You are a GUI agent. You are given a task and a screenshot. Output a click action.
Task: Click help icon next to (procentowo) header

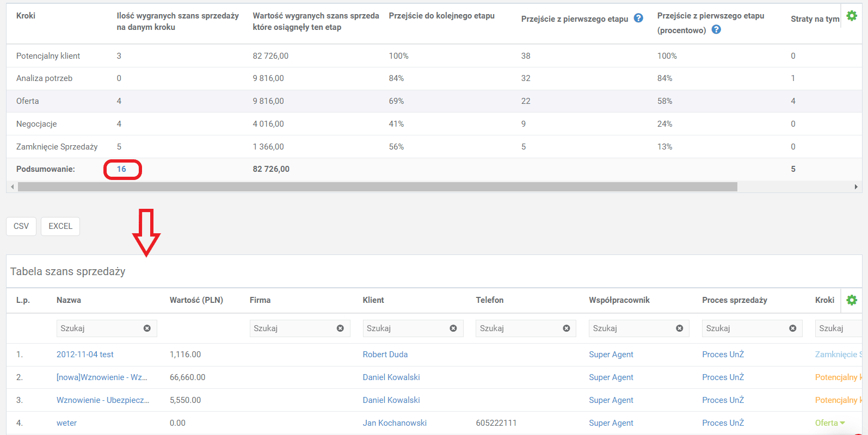coord(716,30)
